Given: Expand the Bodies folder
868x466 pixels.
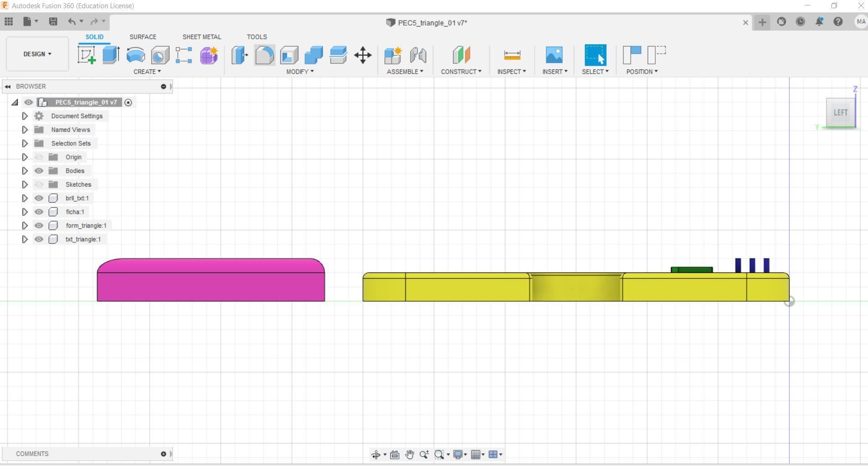Looking at the screenshot, I should (x=25, y=171).
